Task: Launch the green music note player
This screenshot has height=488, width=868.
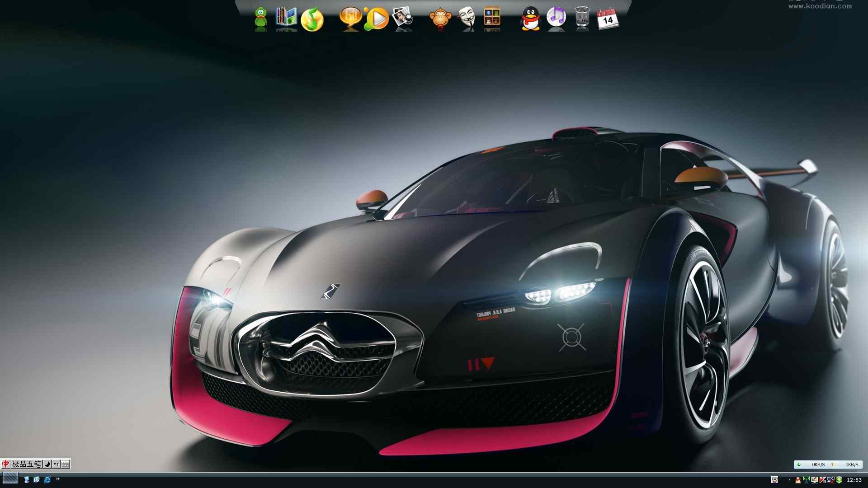Action: tap(312, 19)
